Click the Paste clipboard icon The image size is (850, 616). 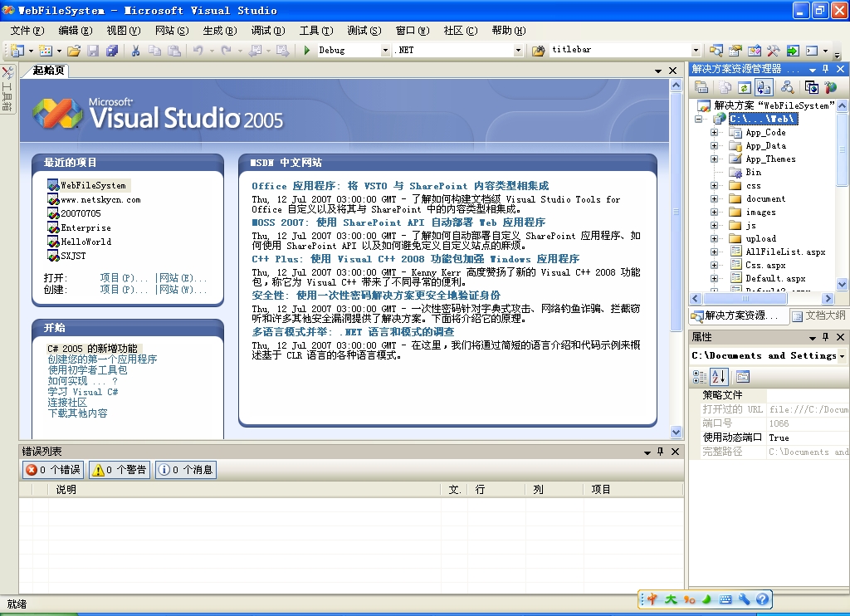pyautogui.click(x=174, y=51)
